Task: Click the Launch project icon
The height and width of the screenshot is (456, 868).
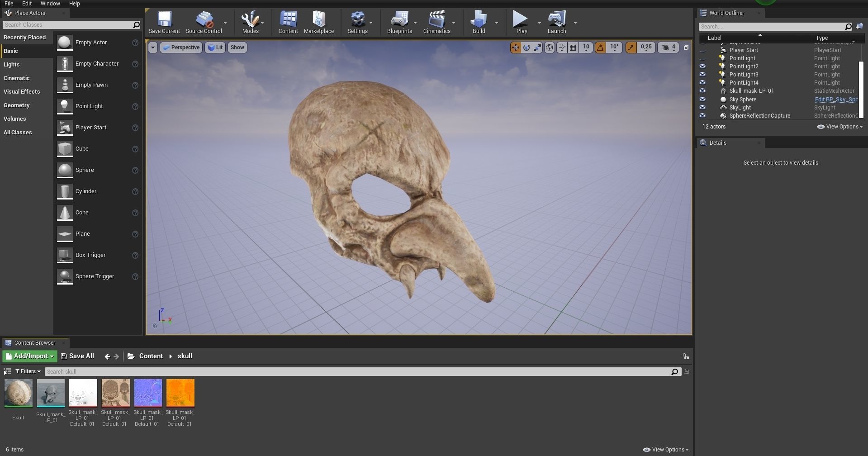Action: pos(557,22)
